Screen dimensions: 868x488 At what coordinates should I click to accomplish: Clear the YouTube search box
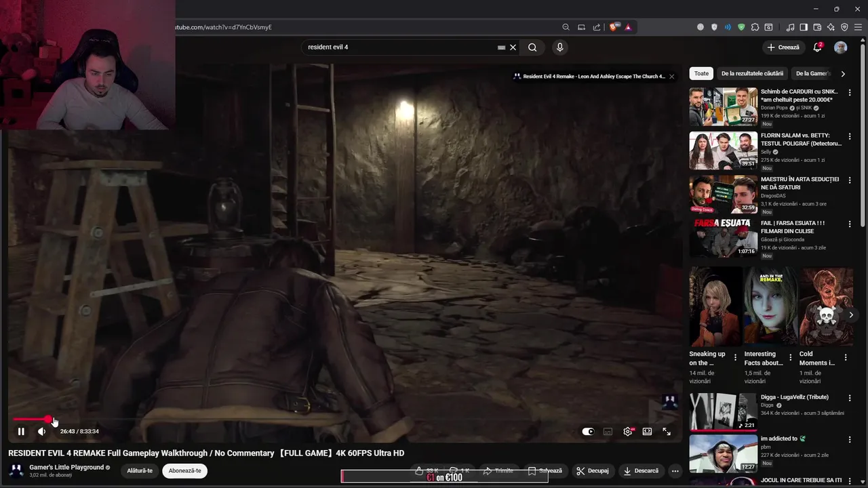(513, 47)
